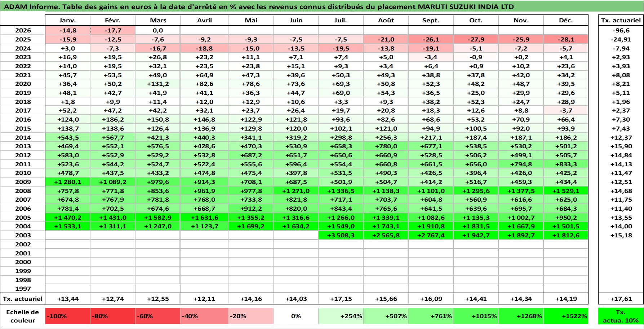This screenshot has height=329, width=644.
Task: Click the -20% pink scale swatch
Action: click(x=251, y=316)
